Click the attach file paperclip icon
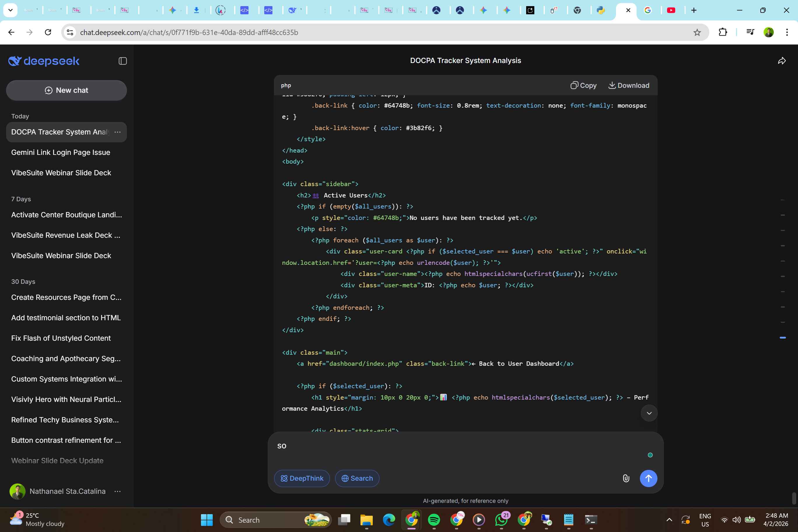The image size is (798, 532). coord(626,478)
